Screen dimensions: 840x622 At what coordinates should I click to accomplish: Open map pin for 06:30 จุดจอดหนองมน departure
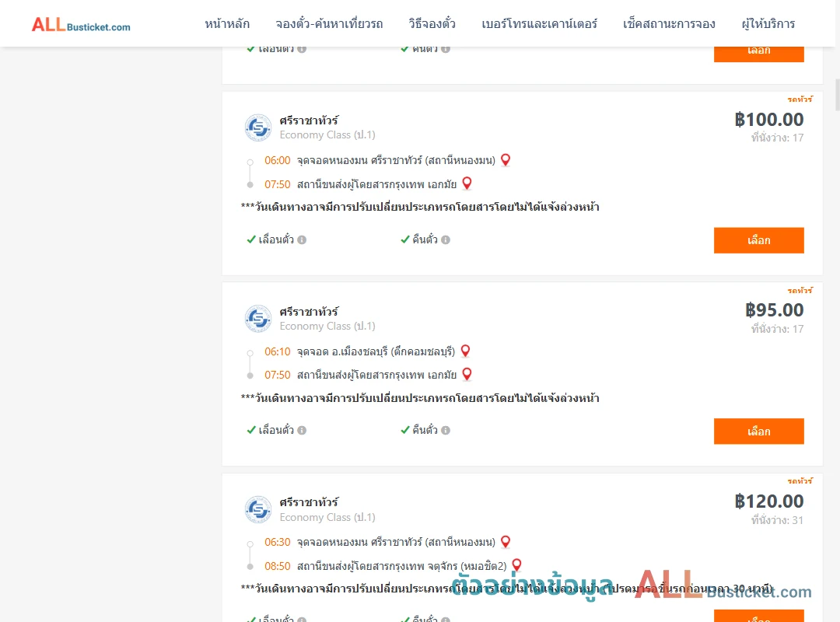point(506,542)
